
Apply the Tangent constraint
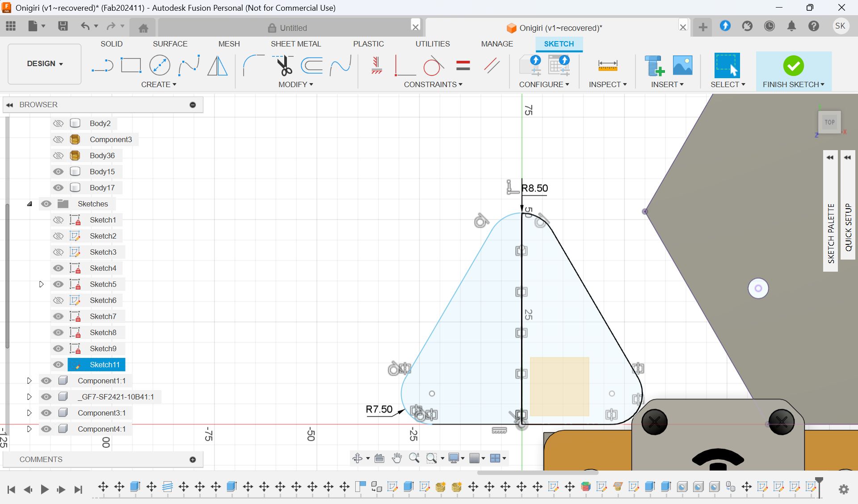point(433,66)
